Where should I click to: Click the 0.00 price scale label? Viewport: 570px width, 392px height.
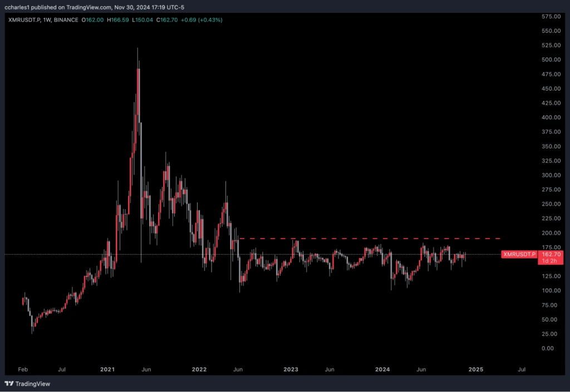coord(549,349)
